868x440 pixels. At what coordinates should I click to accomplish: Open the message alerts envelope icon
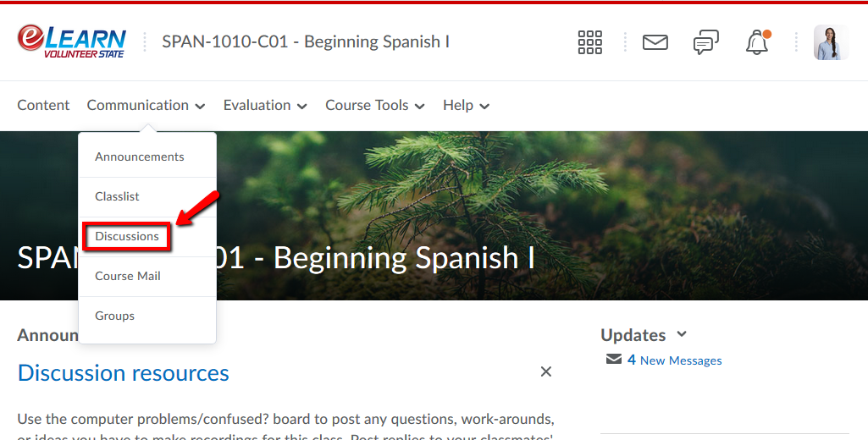pyautogui.click(x=655, y=42)
